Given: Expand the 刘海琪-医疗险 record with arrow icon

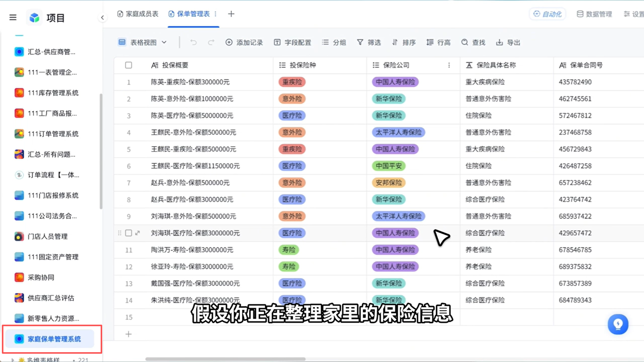Looking at the screenshot, I should tap(137, 233).
